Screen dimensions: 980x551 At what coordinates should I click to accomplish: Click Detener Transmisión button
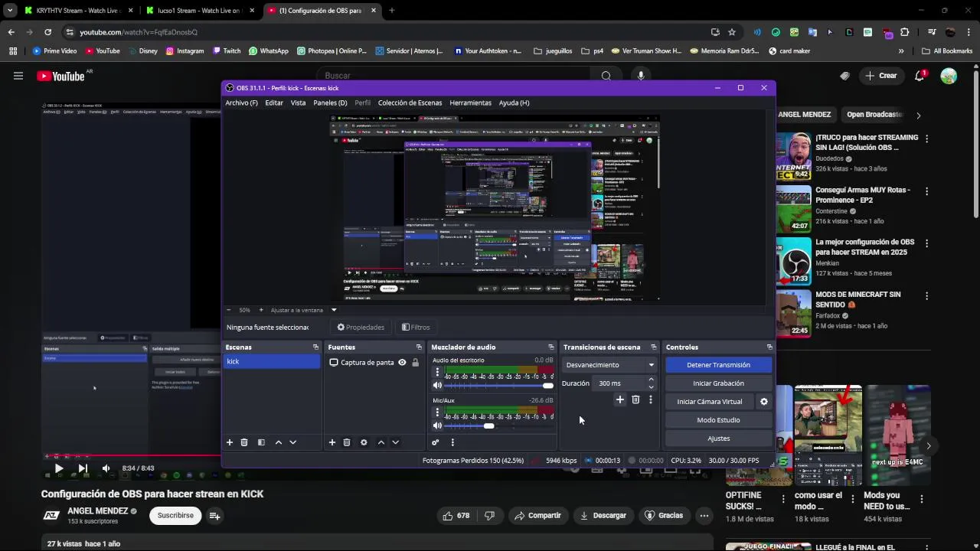pyautogui.click(x=718, y=365)
